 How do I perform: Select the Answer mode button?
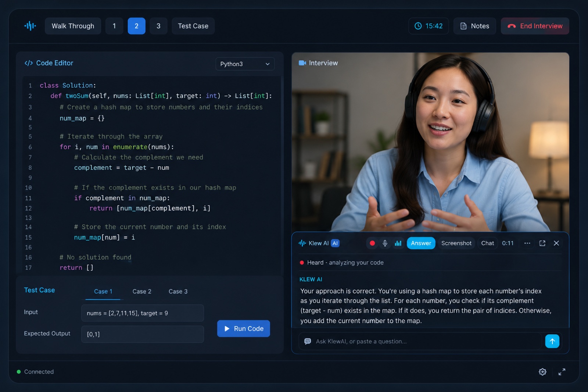click(x=421, y=243)
